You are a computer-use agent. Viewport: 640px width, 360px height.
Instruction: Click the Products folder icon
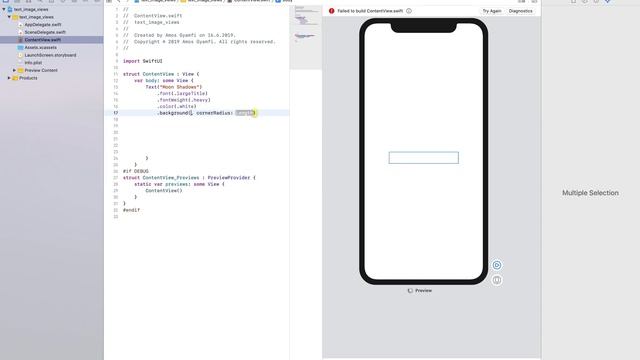[15, 78]
